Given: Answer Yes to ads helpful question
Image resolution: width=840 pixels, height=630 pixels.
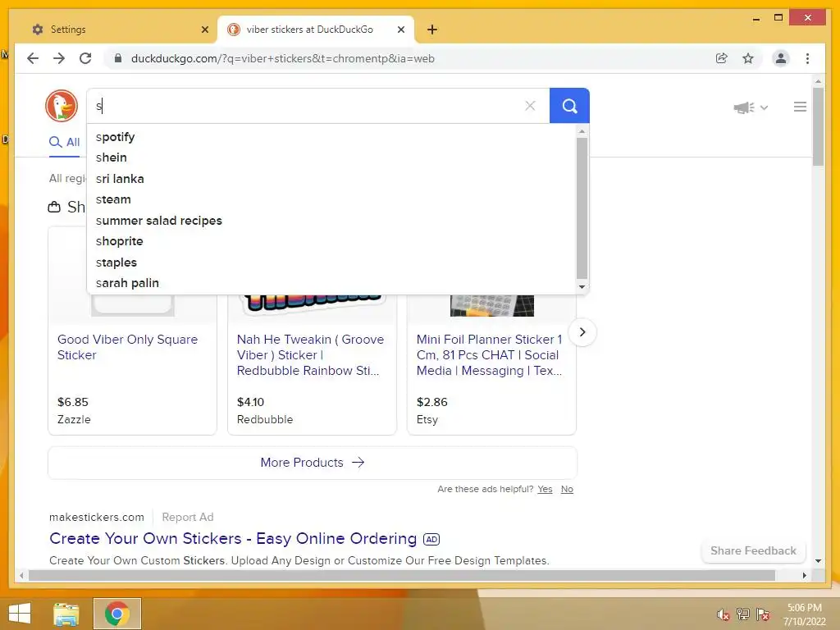Looking at the screenshot, I should 545,489.
